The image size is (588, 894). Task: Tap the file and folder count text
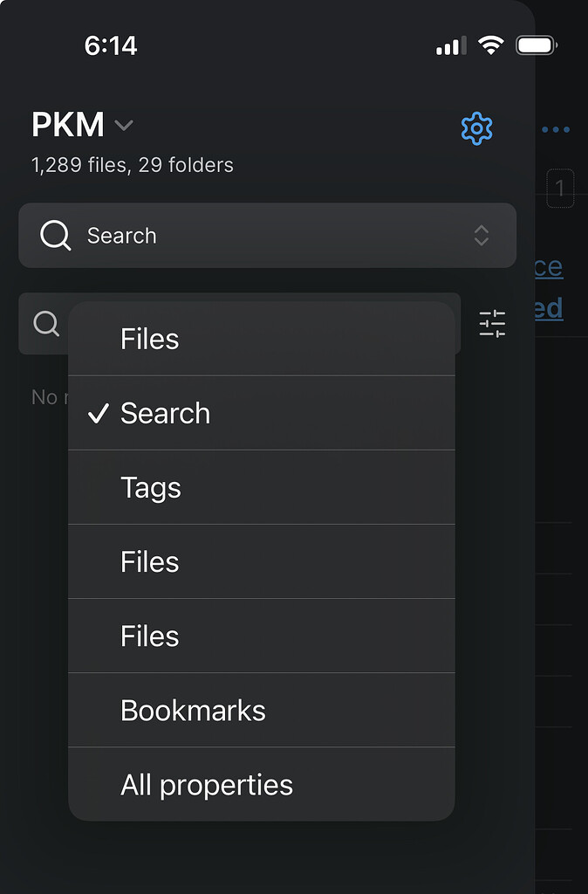(132, 164)
